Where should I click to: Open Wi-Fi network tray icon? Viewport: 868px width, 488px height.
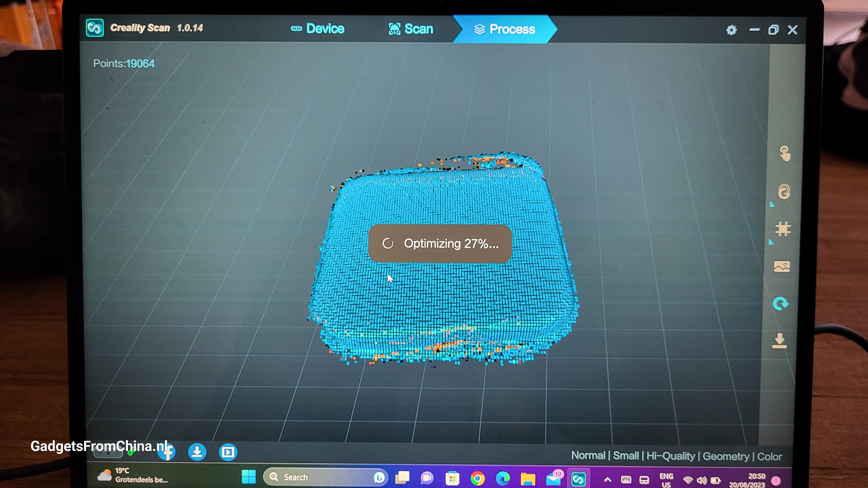tap(688, 480)
